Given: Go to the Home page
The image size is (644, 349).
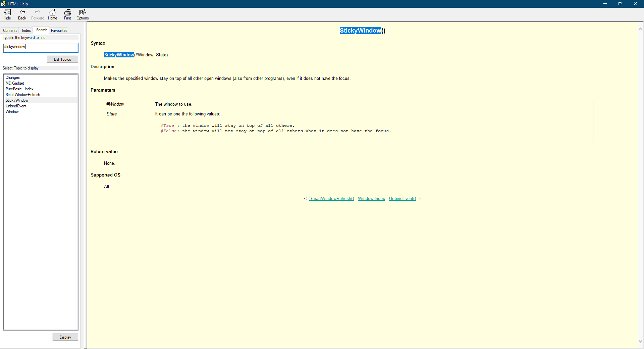Looking at the screenshot, I should (52, 14).
